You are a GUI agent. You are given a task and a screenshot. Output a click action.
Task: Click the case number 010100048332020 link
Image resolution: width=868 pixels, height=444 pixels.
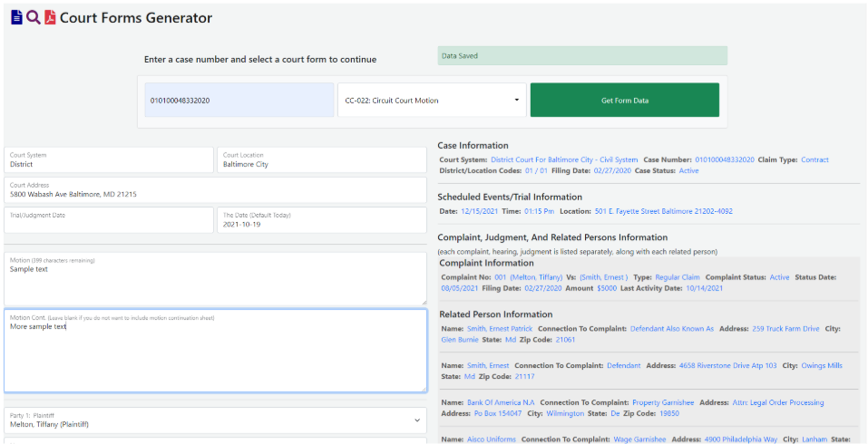click(x=724, y=159)
